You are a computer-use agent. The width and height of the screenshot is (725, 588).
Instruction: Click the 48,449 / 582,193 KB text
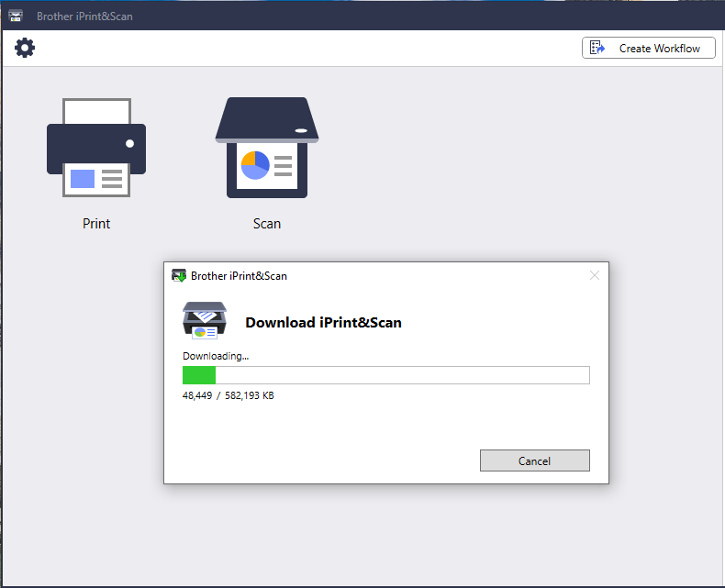[x=228, y=395]
